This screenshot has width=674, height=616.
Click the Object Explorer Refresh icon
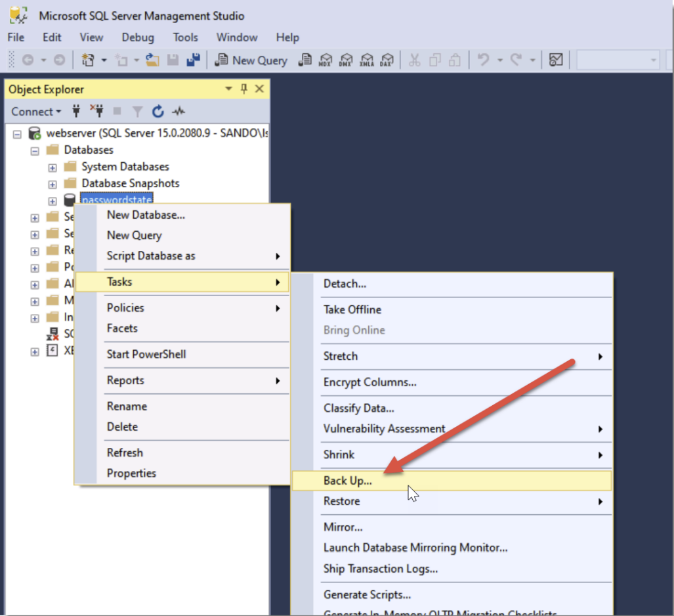click(158, 112)
